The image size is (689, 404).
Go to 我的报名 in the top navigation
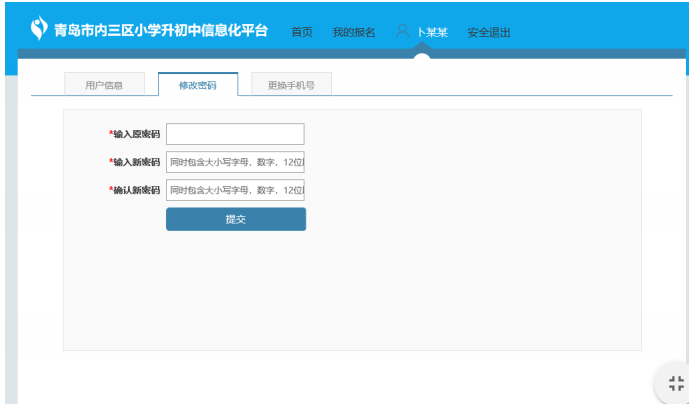coord(354,32)
